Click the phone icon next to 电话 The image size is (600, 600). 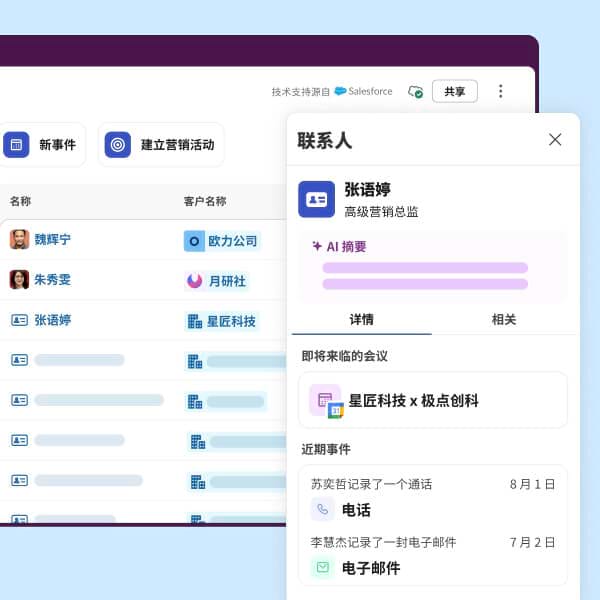pyautogui.click(x=322, y=509)
